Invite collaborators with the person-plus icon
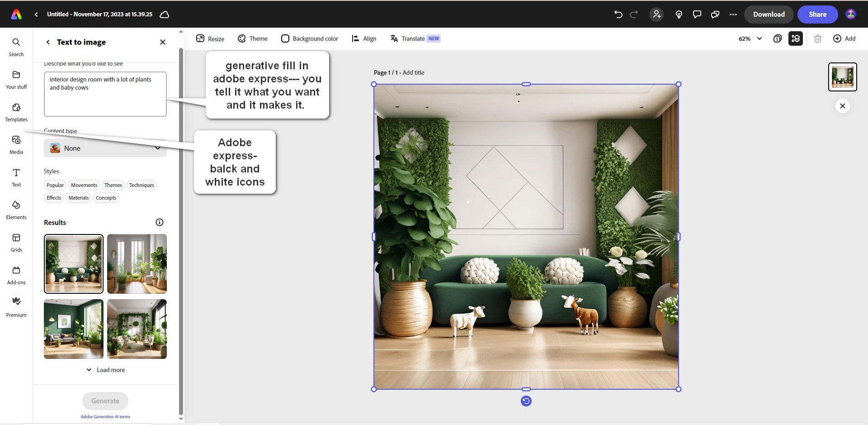Screen dimensions: 868x425 point(656,14)
